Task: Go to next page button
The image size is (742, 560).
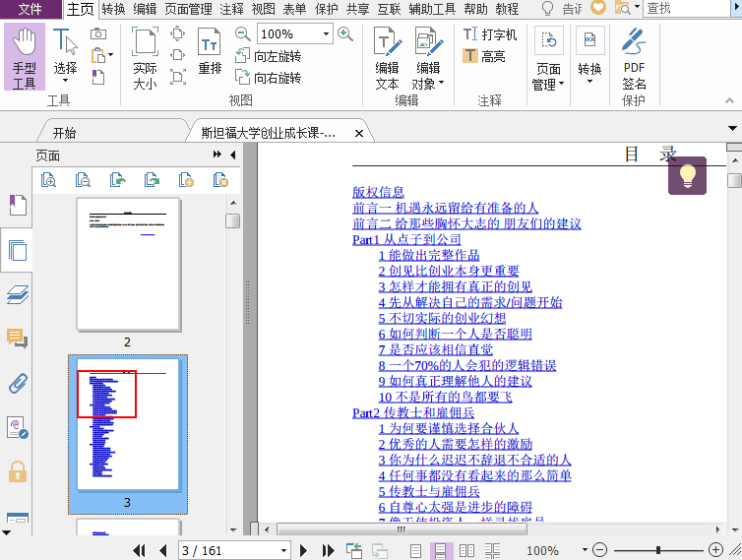Action: click(x=303, y=550)
